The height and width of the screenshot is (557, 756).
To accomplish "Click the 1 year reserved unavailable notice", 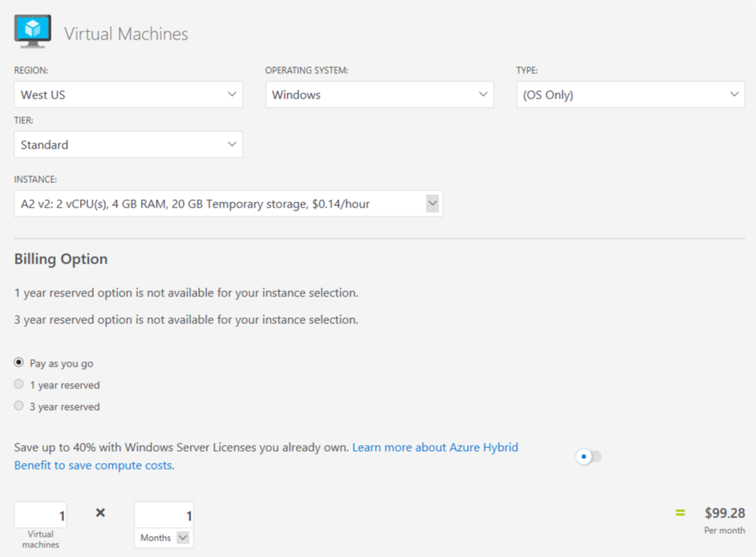I will [x=186, y=293].
